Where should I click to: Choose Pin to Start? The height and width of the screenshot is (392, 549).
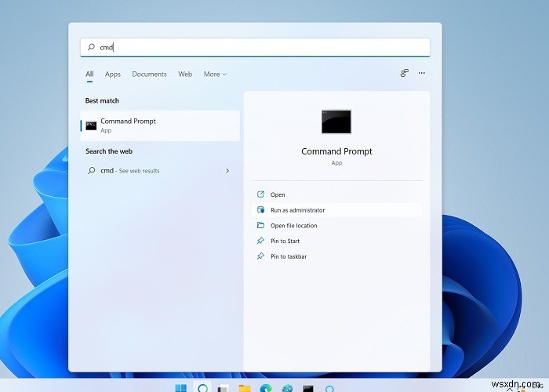336,241
